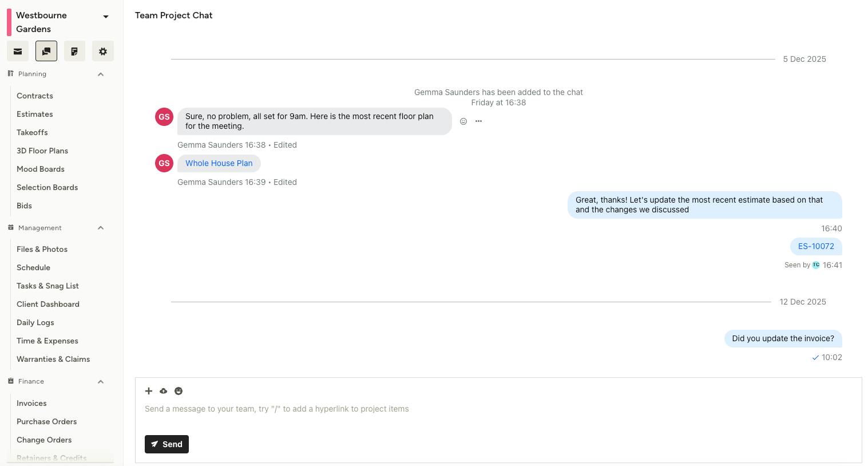The width and height of the screenshot is (868, 466).
Task: Send the chat message
Action: click(167, 444)
